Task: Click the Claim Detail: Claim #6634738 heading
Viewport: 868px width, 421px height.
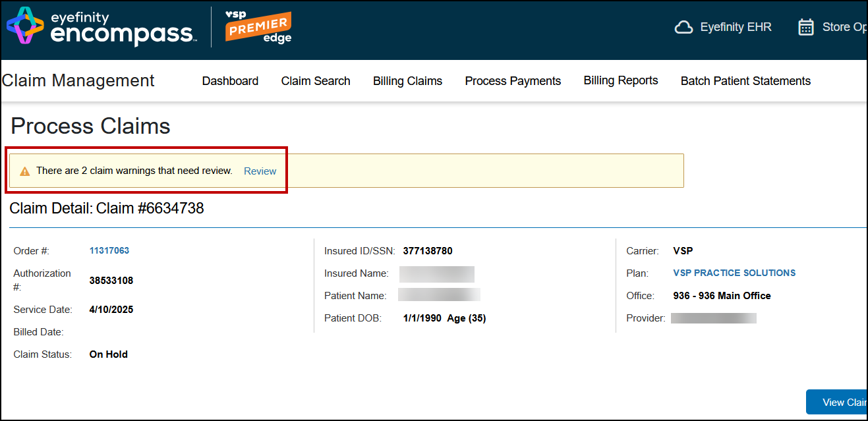Action: 107,208
